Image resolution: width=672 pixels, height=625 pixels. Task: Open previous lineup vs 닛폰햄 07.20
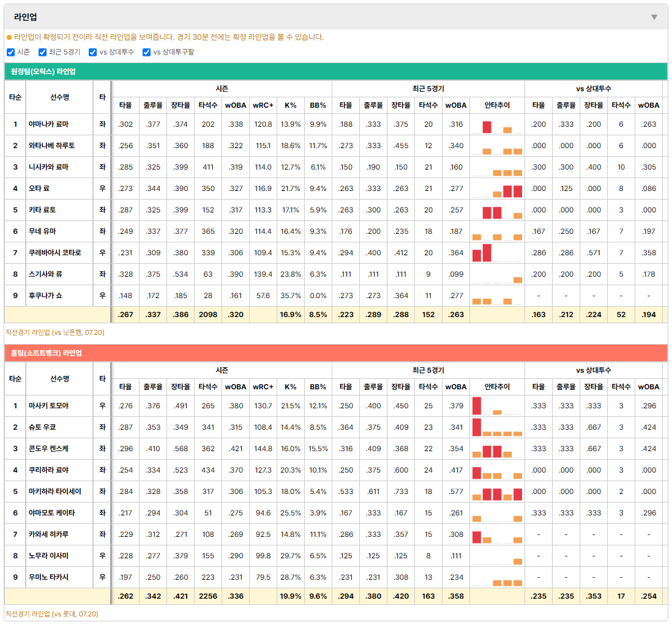[x=55, y=332]
